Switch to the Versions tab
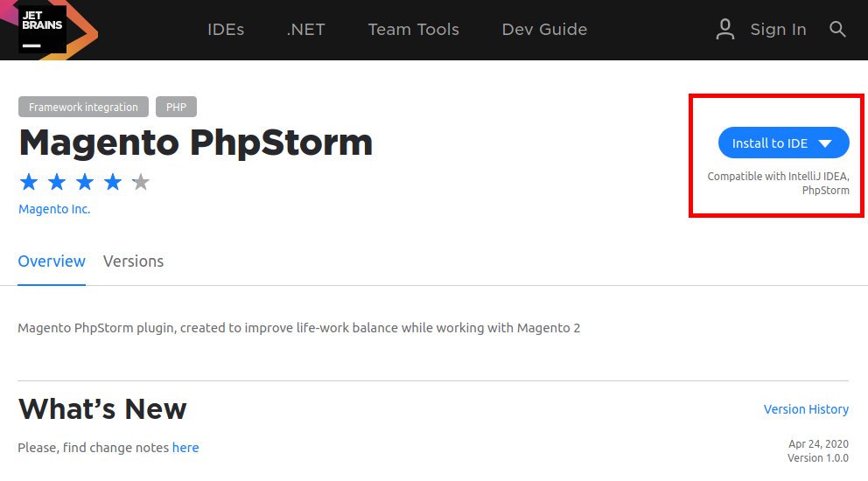 click(133, 261)
